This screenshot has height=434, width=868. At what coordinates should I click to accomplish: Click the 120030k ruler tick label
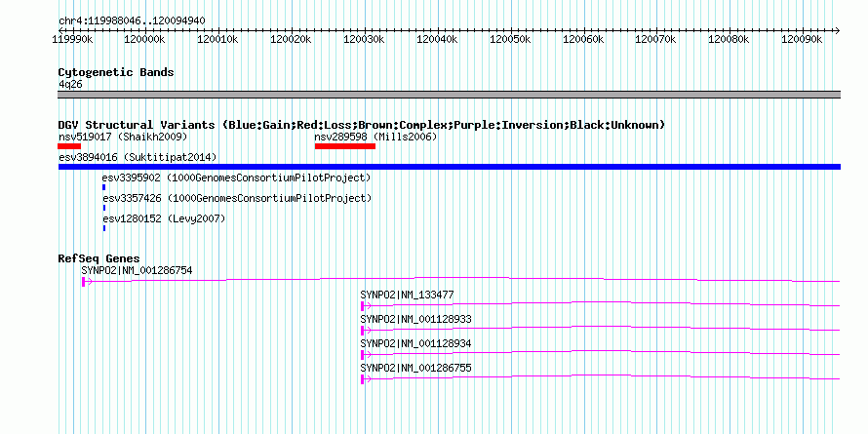[x=364, y=40]
